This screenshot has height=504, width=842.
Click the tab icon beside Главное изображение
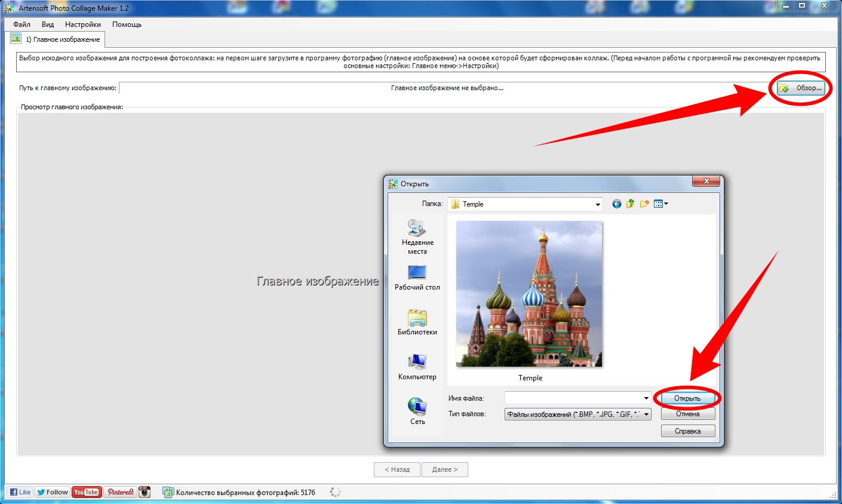(16, 39)
